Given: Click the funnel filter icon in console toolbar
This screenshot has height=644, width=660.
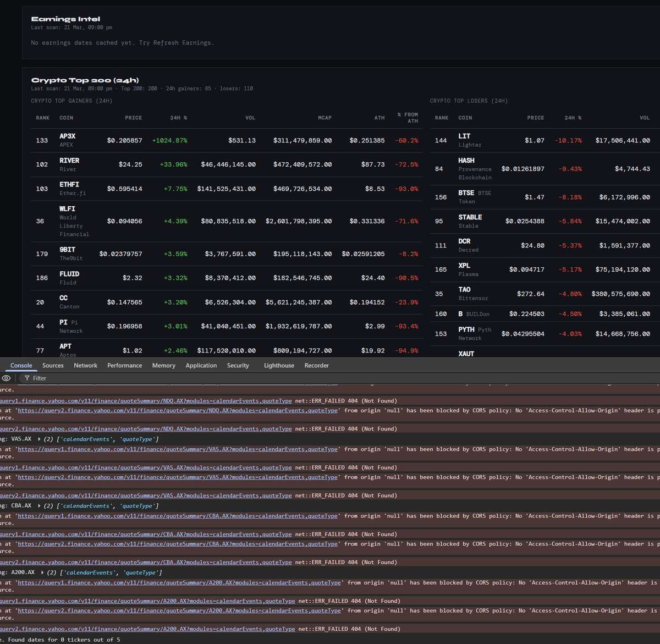Looking at the screenshot, I should [x=27, y=378].
